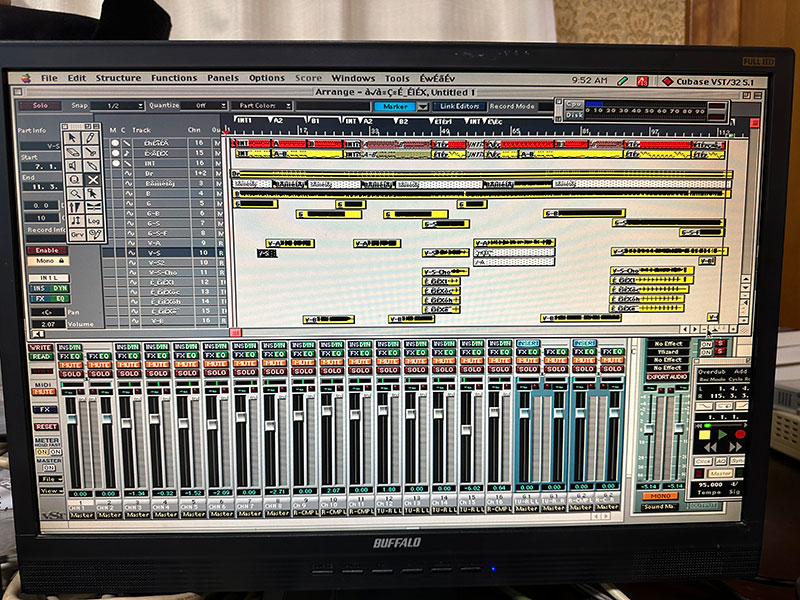Click the lock icon on the Mono button
This screenshot has width=800, height=600.
[x=61, y=261]
